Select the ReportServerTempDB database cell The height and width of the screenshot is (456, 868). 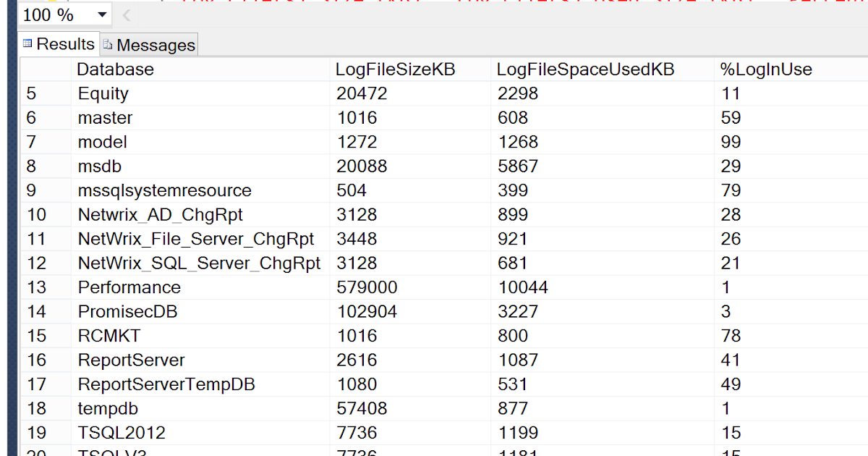(x=166, y=384)
